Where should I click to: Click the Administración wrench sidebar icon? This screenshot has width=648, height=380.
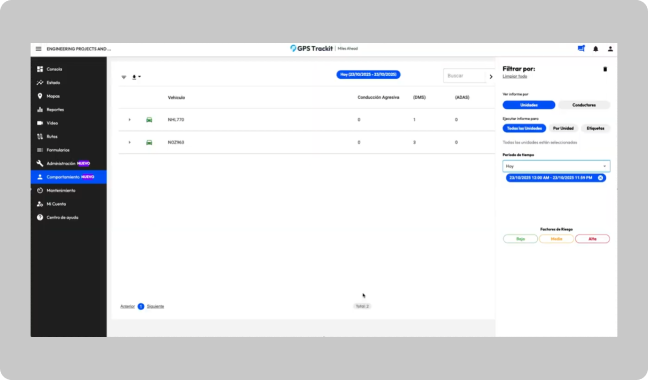click(40, 164)
